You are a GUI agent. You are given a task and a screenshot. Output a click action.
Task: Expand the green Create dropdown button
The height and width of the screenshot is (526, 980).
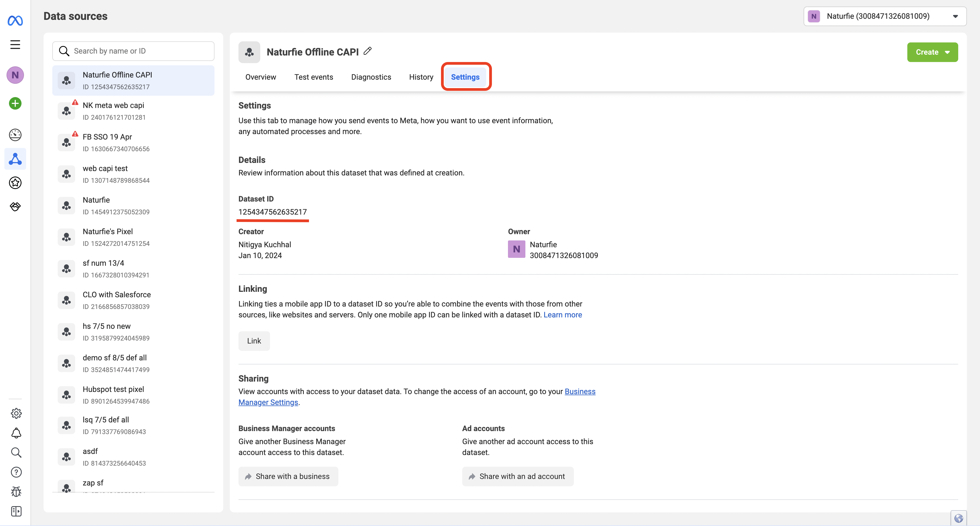pos(932,52)
